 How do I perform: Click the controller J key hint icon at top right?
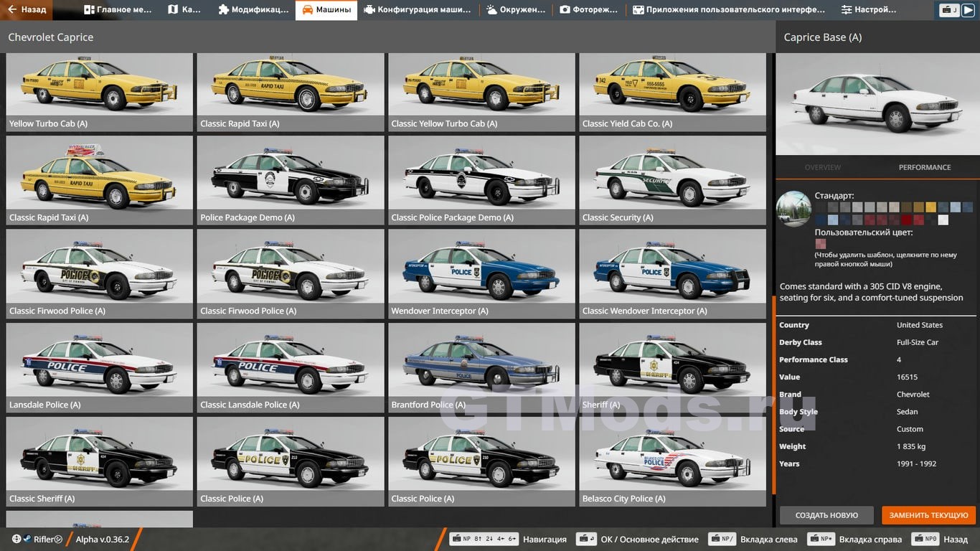pos(950,10)
